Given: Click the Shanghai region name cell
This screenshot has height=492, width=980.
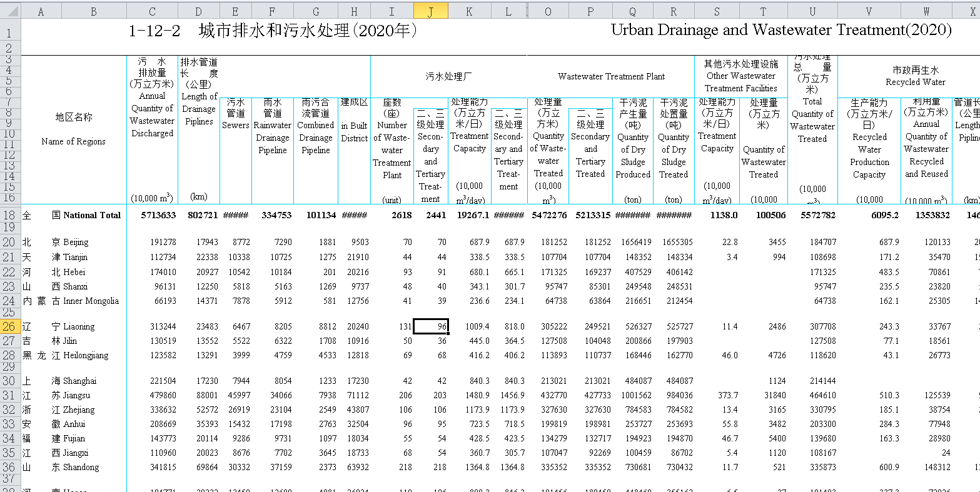Looking at the screenshot, I should (x=79, y=381).
